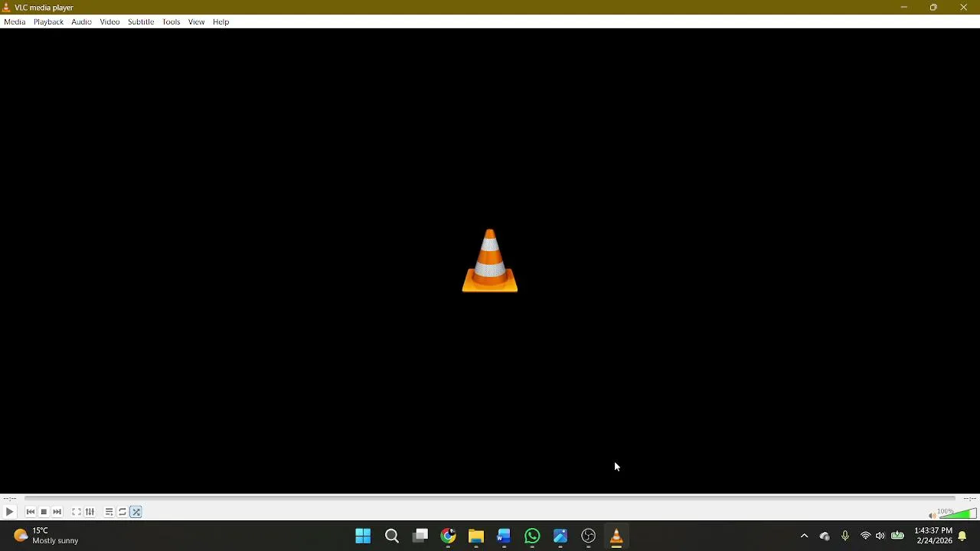Open notifications bell icon

coord(962,536)
